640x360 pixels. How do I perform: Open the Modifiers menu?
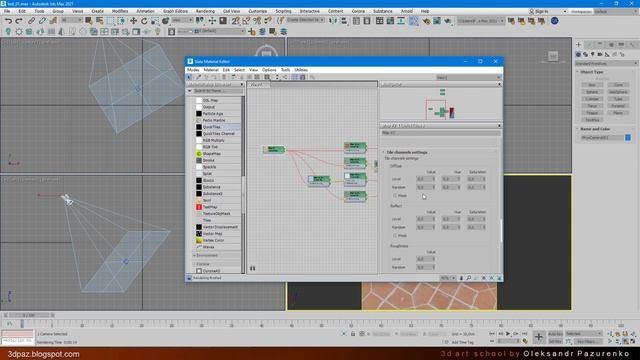point(120,11)
